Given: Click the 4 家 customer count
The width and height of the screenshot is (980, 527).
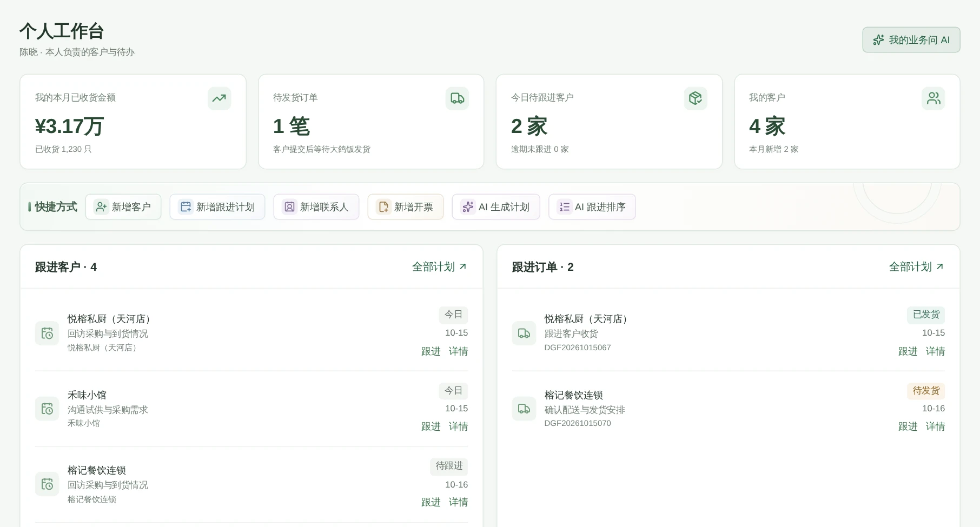Looking at the screenshot, I should pos(767,126).
